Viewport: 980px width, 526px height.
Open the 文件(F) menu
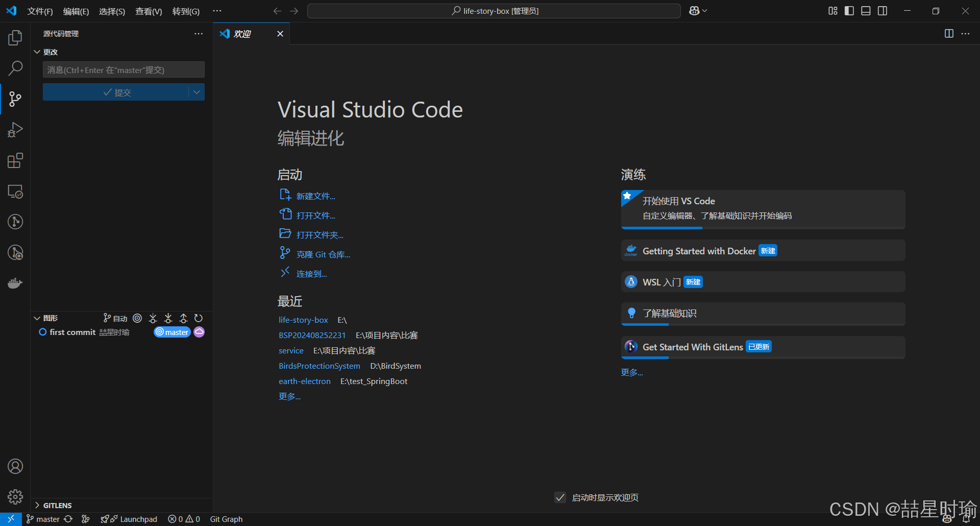pos(40,11)
